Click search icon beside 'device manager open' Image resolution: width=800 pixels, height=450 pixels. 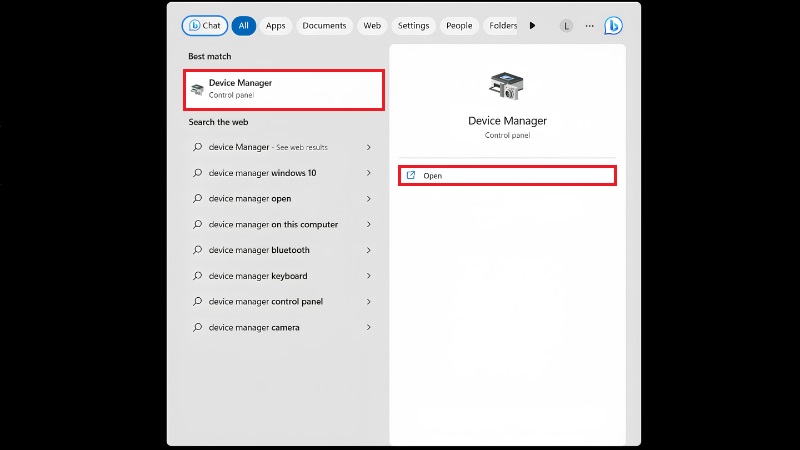[197, 198]
